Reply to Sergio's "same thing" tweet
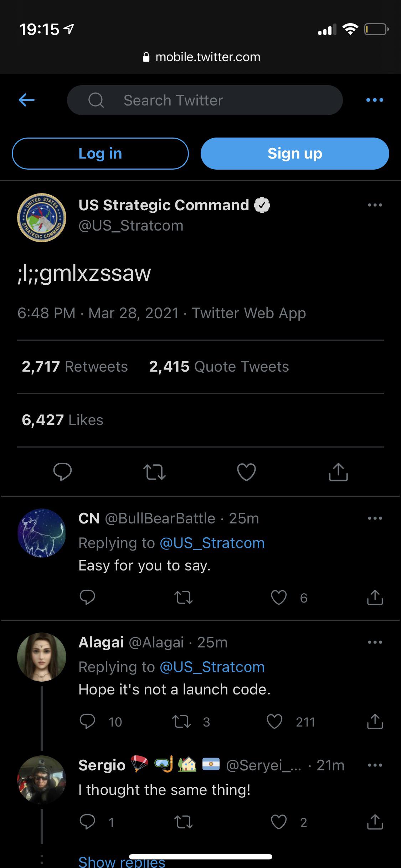Viewport: 401px width, 868px height. [87, 822]
